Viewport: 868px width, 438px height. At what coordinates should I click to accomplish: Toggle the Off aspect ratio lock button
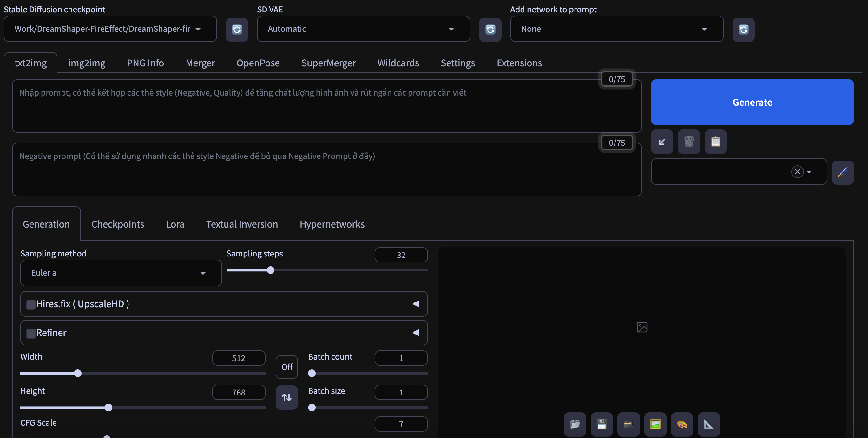coord(286,367)
